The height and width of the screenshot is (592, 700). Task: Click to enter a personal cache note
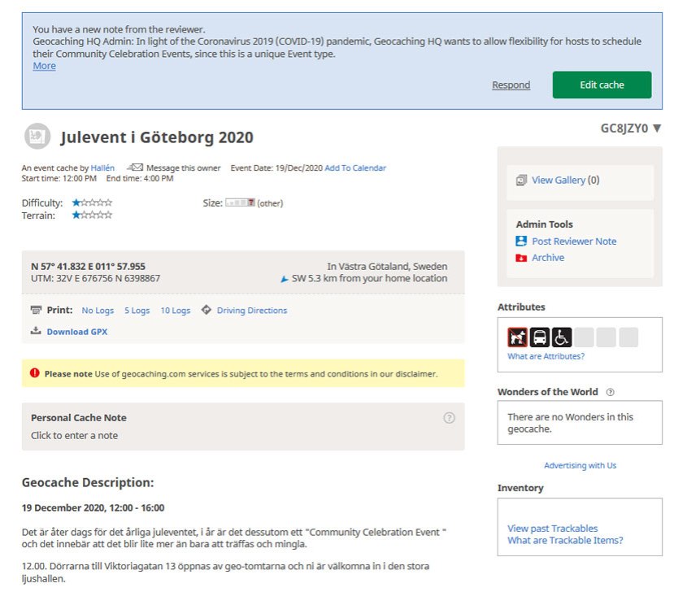pos(74,435)
